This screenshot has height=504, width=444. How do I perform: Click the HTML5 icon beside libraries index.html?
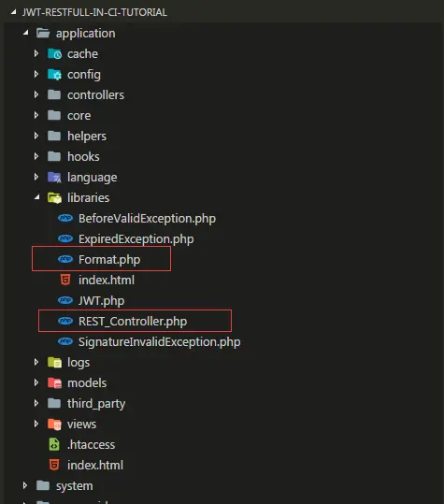coord(65,280)
